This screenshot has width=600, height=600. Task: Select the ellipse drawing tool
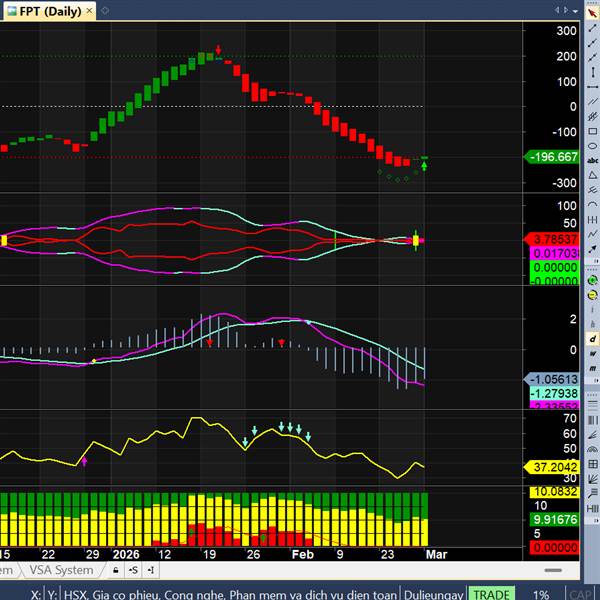point(592,146)
